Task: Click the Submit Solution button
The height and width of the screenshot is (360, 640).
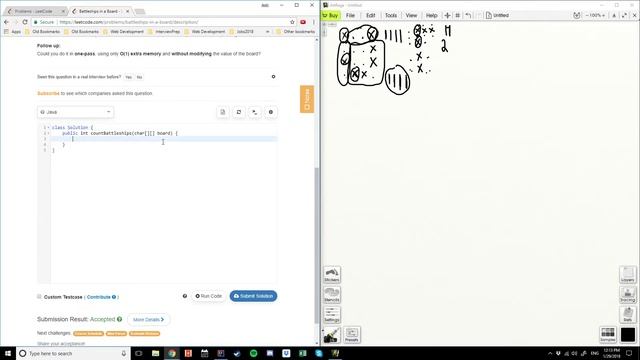Action: click(253, 296)
